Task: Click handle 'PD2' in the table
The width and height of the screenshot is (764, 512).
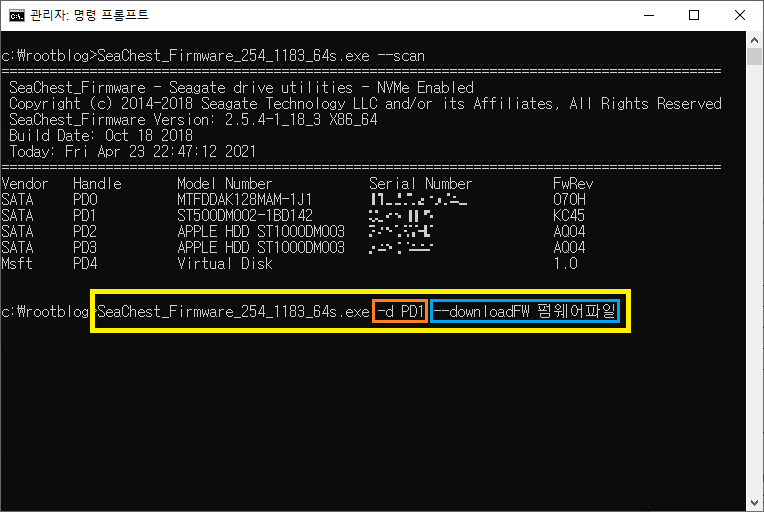Action: tap(85, 231)
